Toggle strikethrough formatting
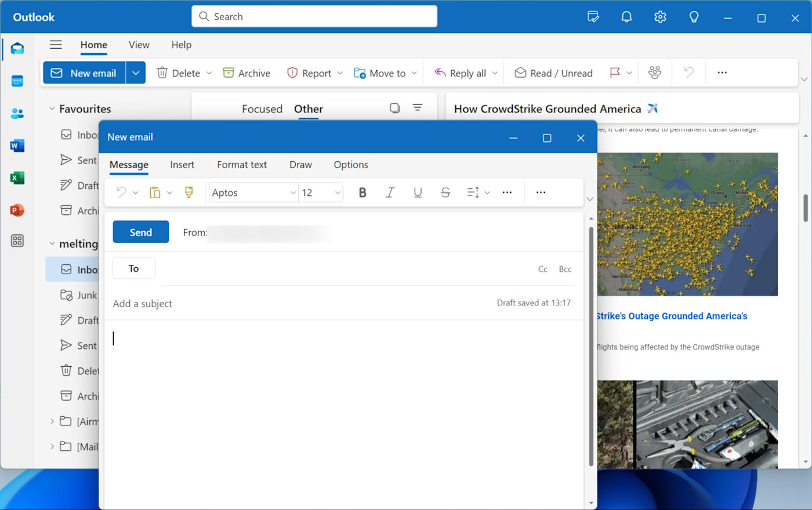This screenshot has width=812, height=510. pyautogui.click(x=445, y=192)
